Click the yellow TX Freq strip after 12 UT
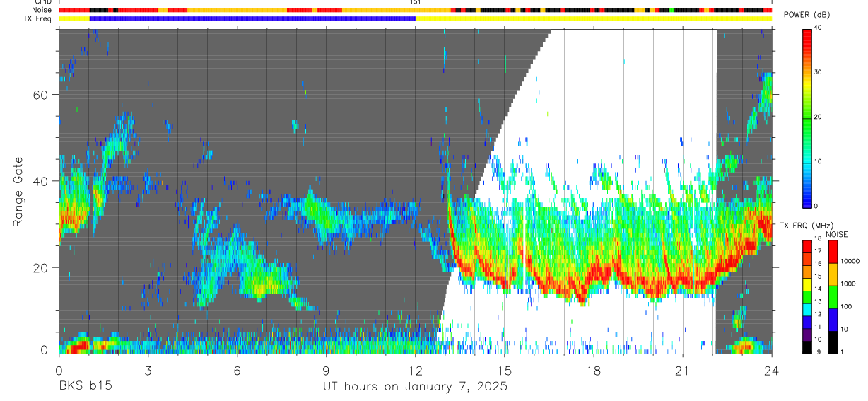This screenshot has width=868, height=401. (x=594, y=18)
